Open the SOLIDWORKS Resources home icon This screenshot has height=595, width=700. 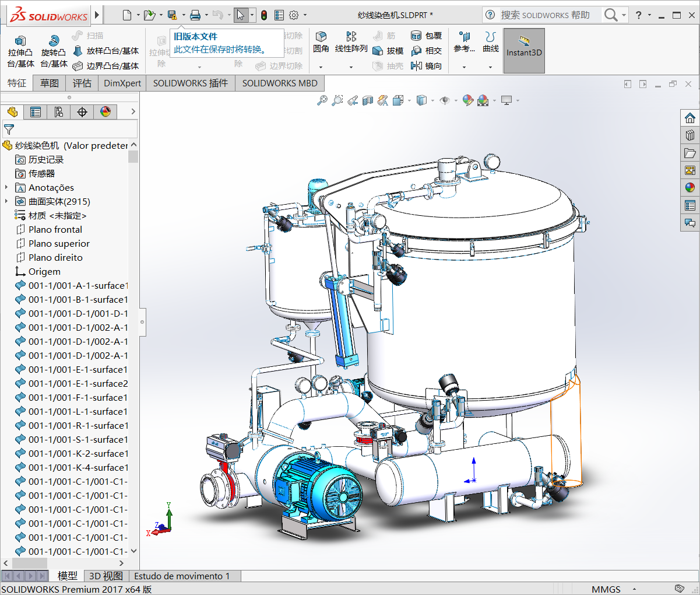(x=690, y=118)
